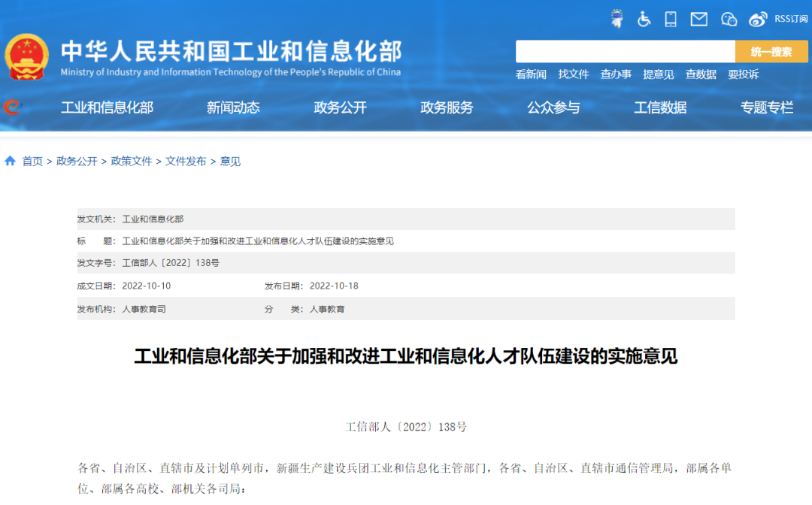Click the 意见 breadcrumb link
The width and height of the screenshot is (812, 505).
pyautogui.click(x=231, y=162)
